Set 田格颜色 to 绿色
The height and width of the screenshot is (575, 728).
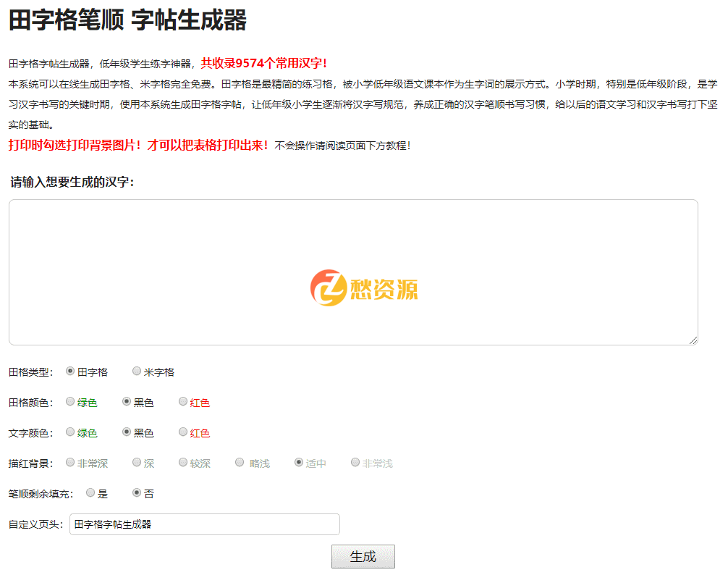70,400
